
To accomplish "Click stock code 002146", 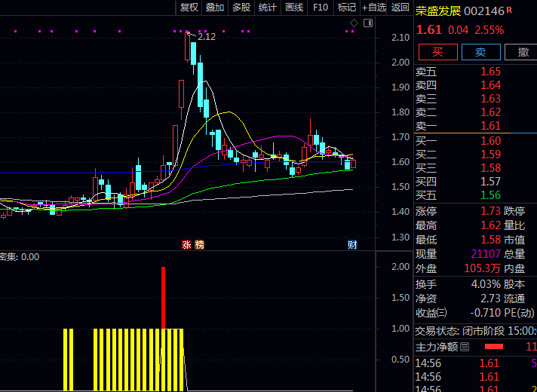I will 484,11.
